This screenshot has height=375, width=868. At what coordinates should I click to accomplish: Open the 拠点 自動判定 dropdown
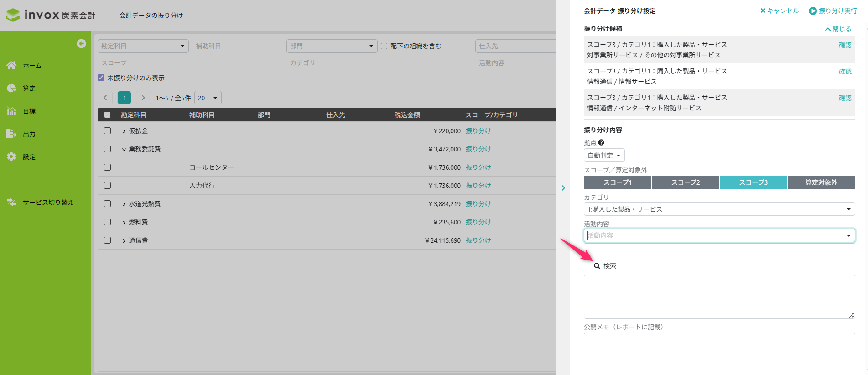(x=604, y=155)
